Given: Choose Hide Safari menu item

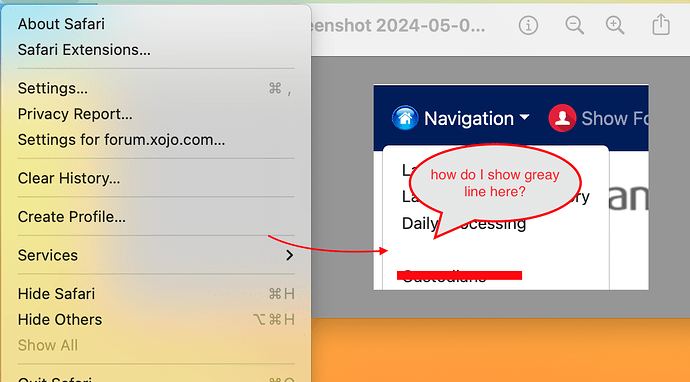Looking at the screenshot, I should [156, 294].
